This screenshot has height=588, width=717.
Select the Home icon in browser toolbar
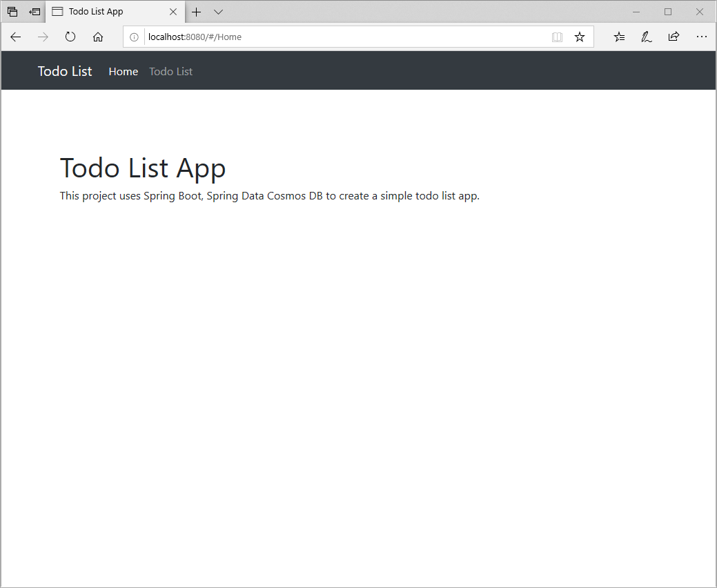(97, 37)
